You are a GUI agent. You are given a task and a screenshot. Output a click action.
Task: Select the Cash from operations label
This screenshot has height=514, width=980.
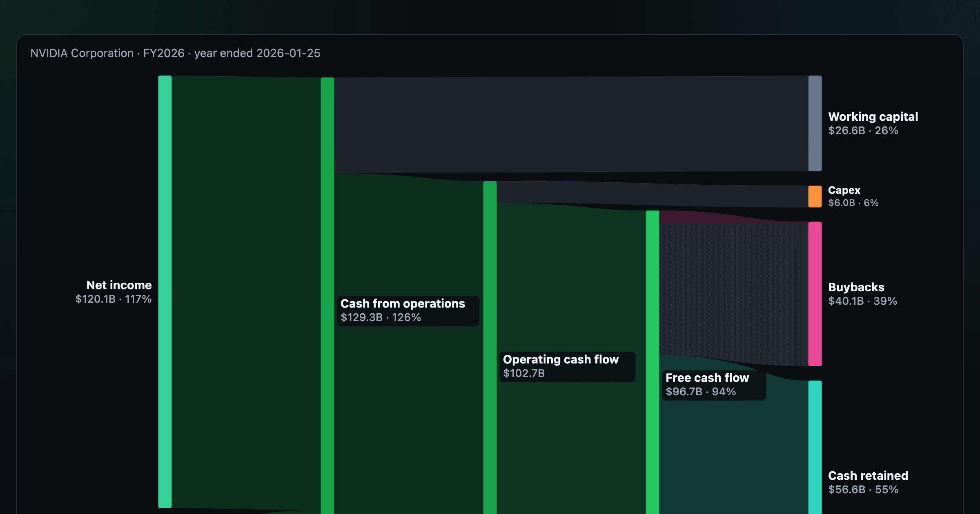[408, 311]
